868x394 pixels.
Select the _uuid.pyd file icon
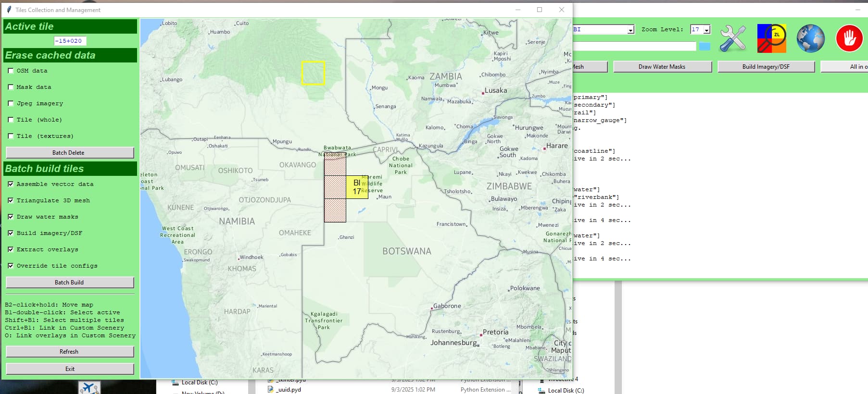pos(271,390)
